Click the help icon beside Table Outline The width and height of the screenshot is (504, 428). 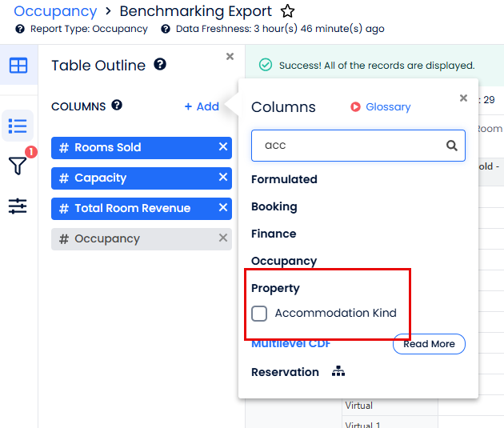click(160, 65)
